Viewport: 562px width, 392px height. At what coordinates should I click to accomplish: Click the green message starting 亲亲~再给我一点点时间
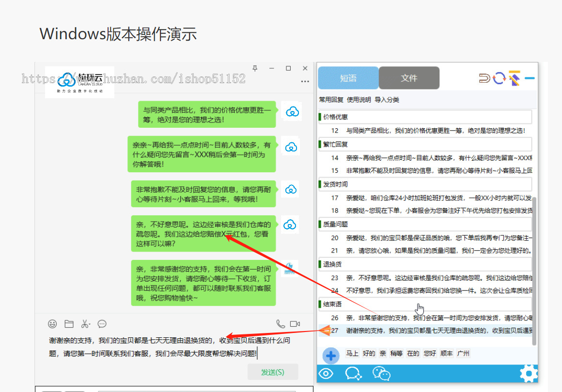[202, 154]
